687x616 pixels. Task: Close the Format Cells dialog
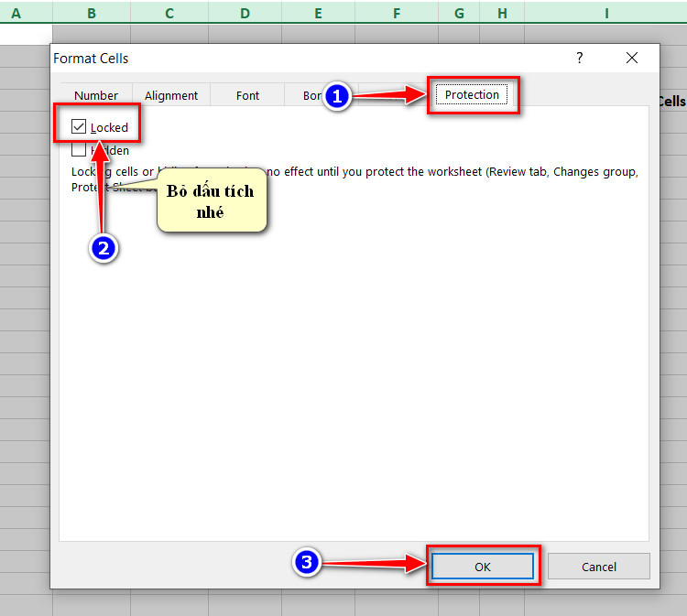click(632, 58)
